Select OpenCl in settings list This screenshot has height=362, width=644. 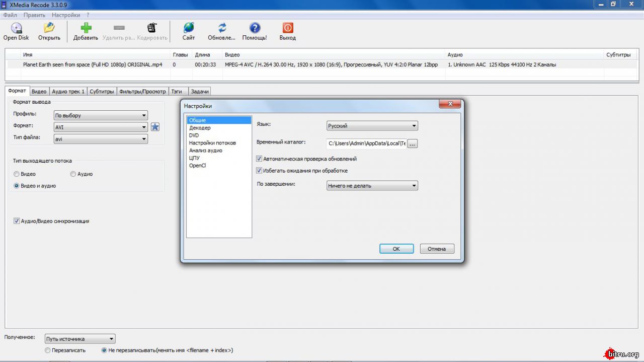point(219,166)
